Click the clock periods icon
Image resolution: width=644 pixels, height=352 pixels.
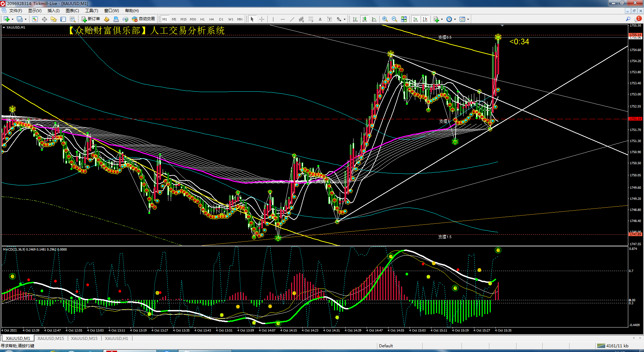tap(449, 19)
